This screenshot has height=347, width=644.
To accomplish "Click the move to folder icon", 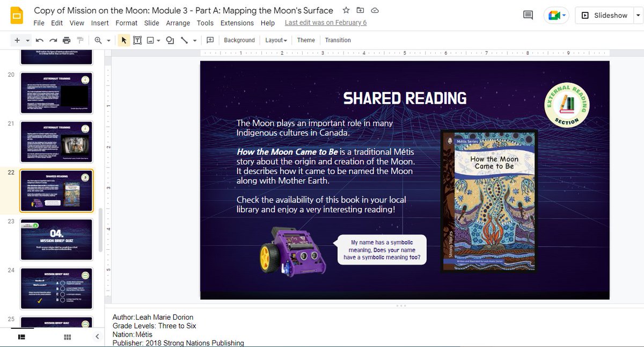I will (x=360, y=10).
